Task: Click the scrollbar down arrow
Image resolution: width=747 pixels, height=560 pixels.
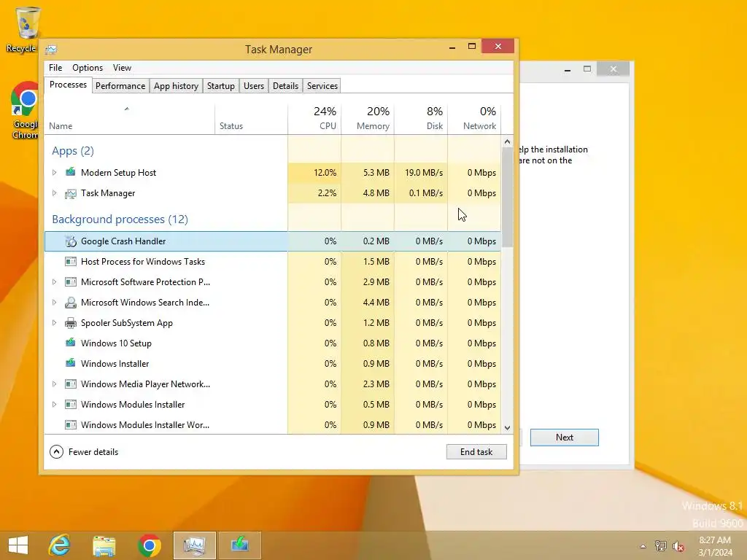Action: (507, 427)
